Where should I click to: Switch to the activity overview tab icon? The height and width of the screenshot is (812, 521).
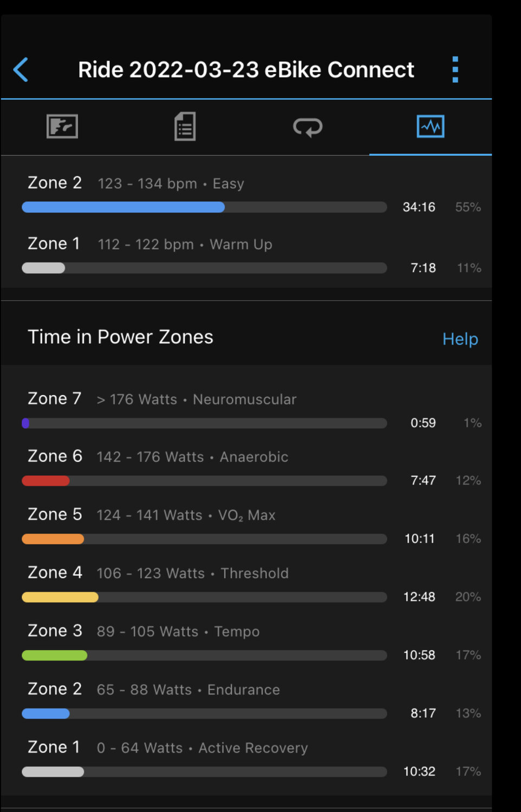click(x=62, y=127)
